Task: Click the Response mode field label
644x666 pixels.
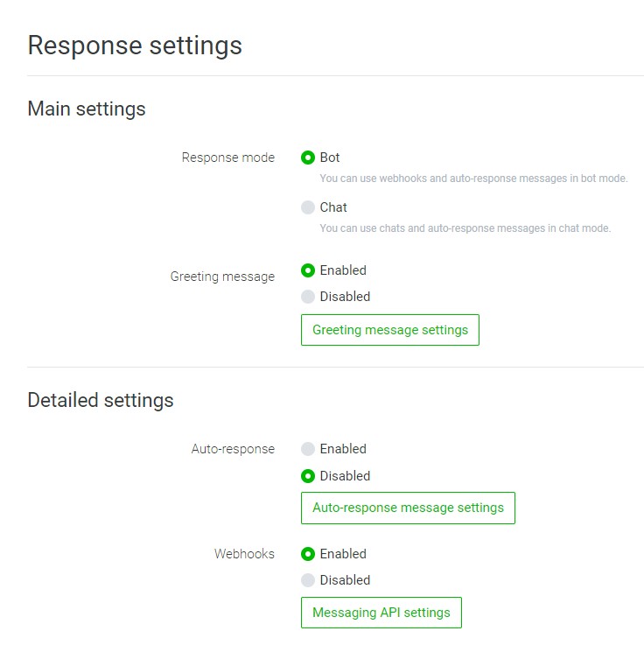Action: tap(227, 158)
